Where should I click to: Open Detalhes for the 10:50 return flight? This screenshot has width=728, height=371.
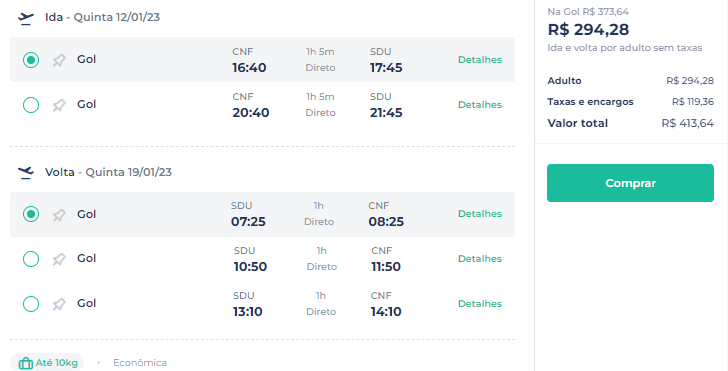tap(480, 259)
